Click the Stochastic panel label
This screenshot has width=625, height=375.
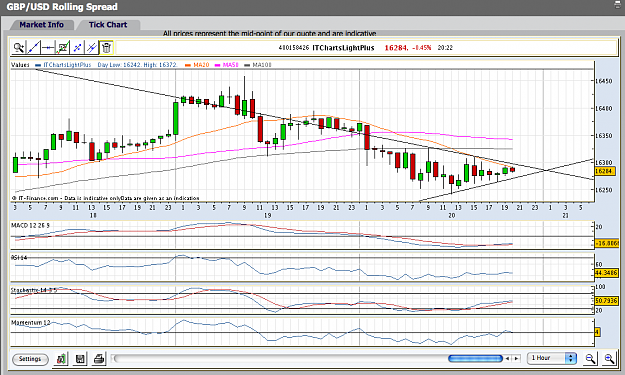34,290
